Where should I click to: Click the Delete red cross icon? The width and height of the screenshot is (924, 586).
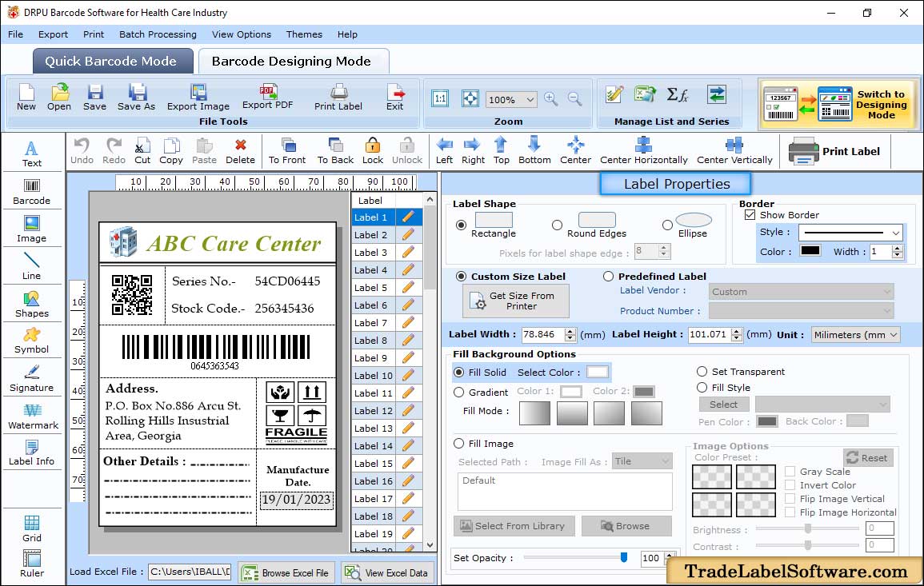[241, 145]
